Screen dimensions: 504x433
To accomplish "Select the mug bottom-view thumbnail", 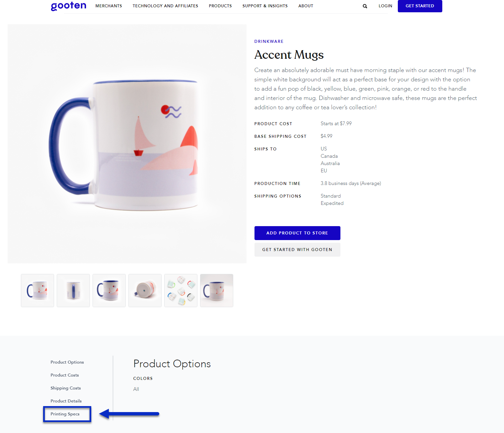I will [145, 291].
